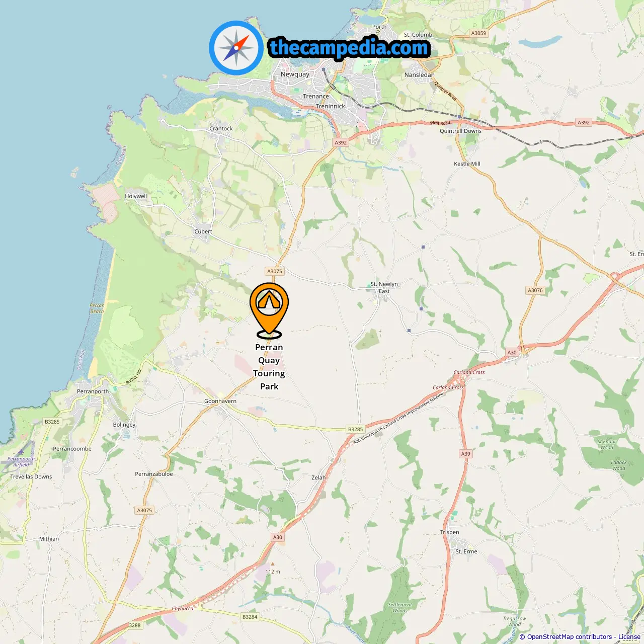Click the A39 road shield
644x644 pixels.
[466, 454]
